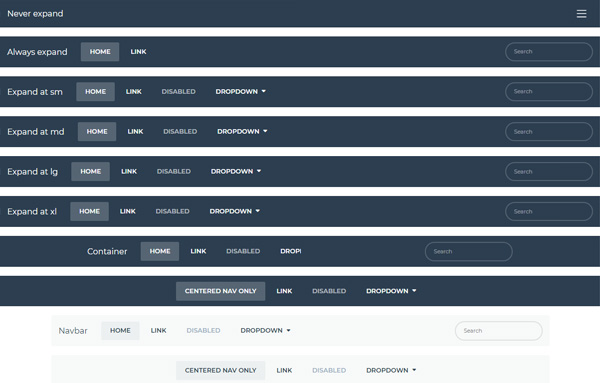Screen dimensions: 600x383
Task: Click Home in the Expand at md navbar
Action: click(97, 132)
